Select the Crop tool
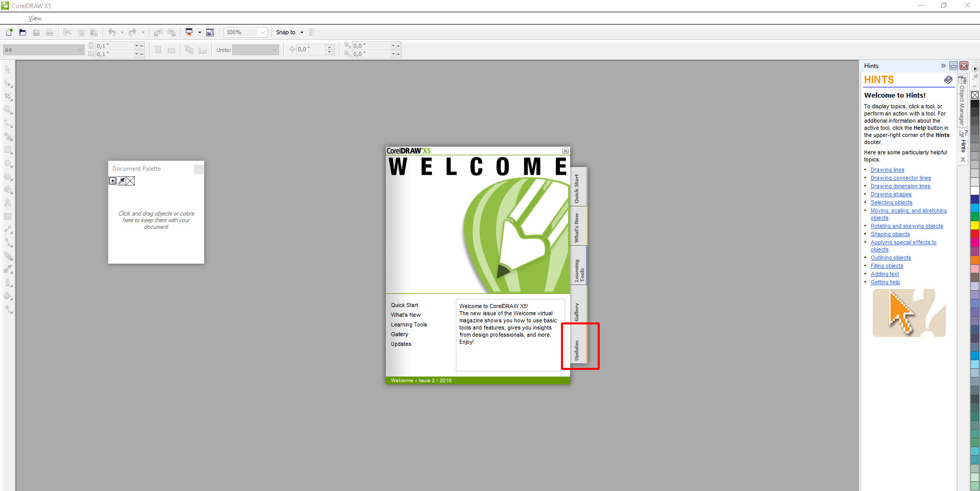The image size is (980, 491). tap(8, 97)
